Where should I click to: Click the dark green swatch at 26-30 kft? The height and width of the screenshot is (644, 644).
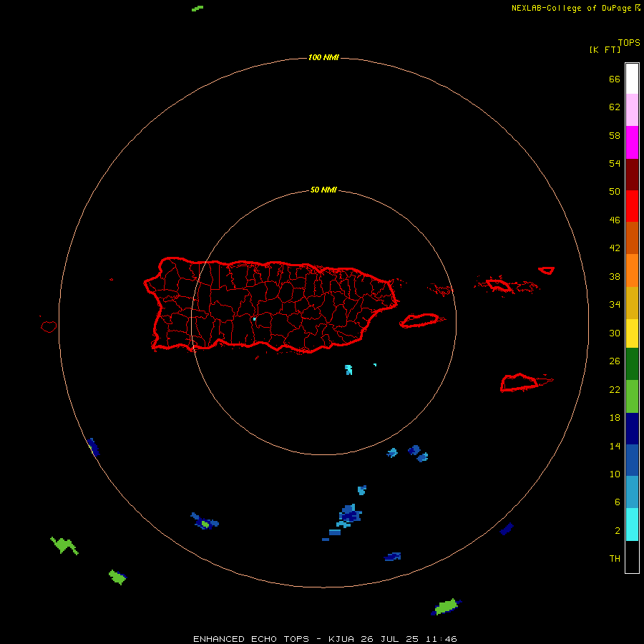click(x=632, y=364)
